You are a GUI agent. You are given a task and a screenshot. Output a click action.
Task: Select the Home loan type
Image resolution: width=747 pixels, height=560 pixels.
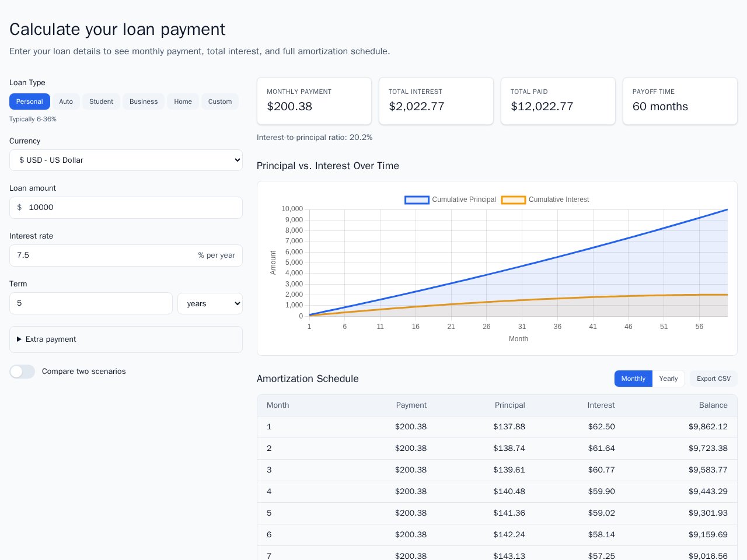pyautogui.click(x=183, y=101)
